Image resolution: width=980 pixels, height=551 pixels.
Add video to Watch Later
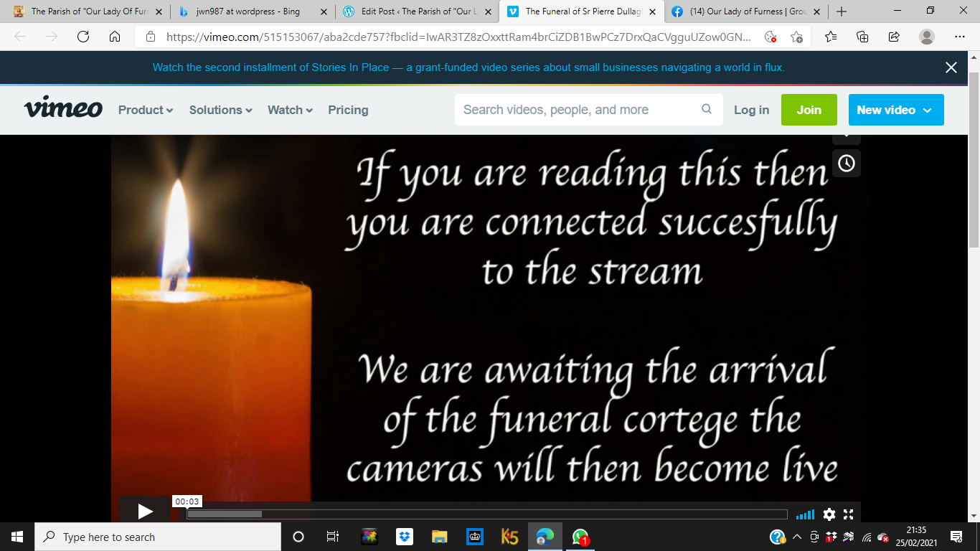point(847,164)
